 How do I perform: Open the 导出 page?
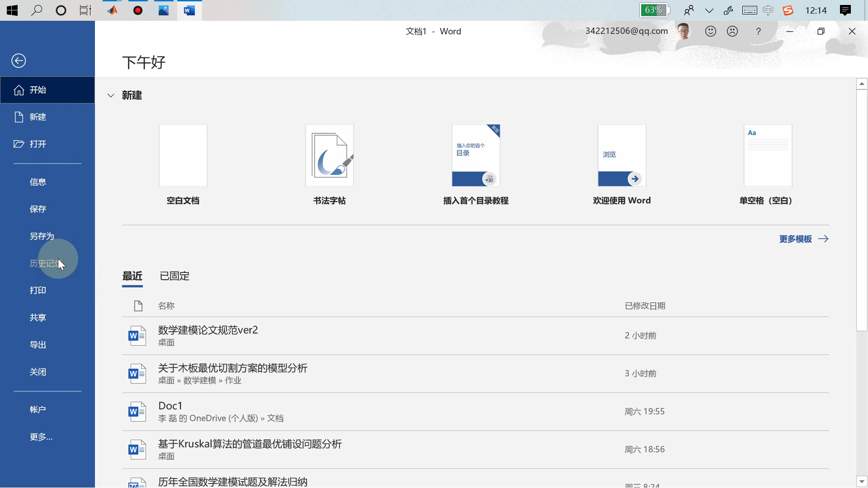click(47, 345)
